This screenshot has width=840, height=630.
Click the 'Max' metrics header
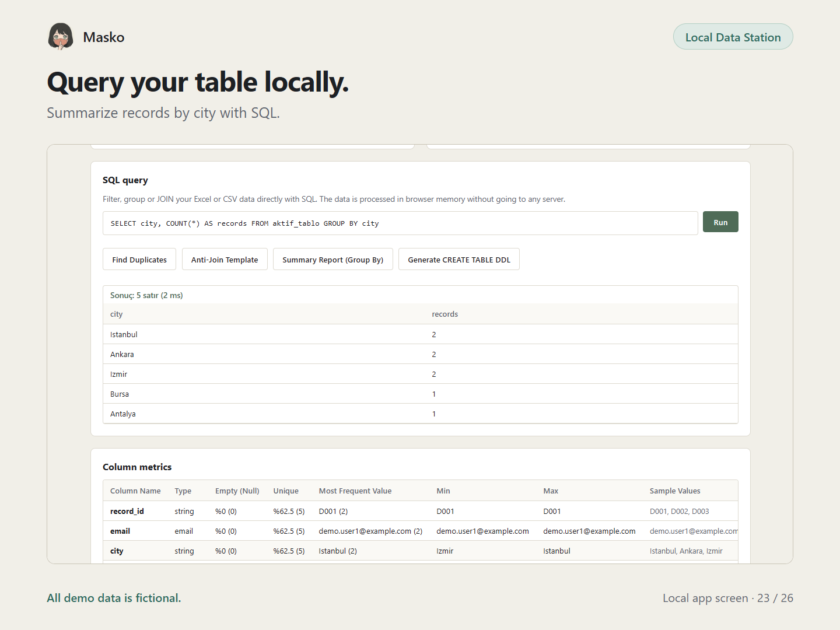pos(551,491)
